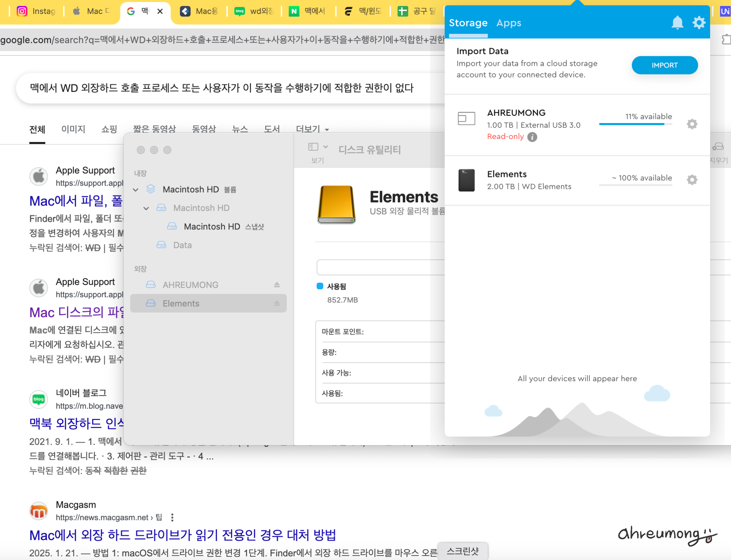Open the Mac용 browser tab
The image size is (731, 560).
pos(199,11)
